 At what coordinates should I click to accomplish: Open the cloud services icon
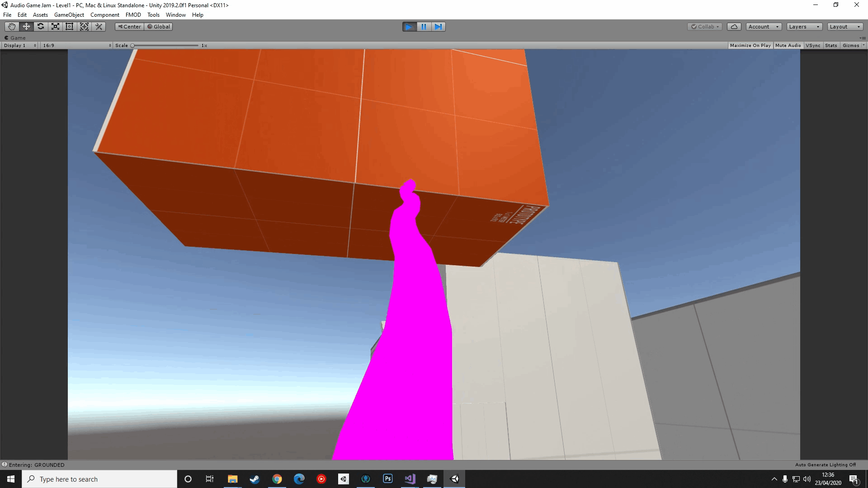734,27
